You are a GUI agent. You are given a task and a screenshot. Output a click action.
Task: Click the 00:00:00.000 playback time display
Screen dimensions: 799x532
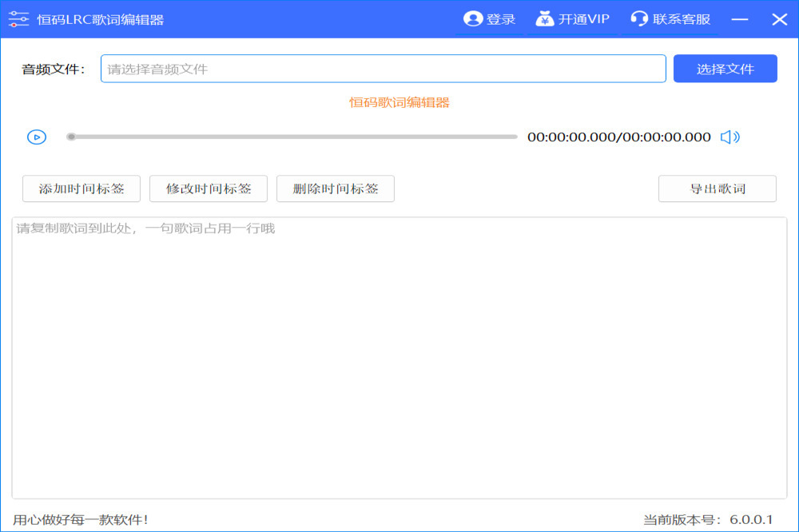click(x=618, y=137)
